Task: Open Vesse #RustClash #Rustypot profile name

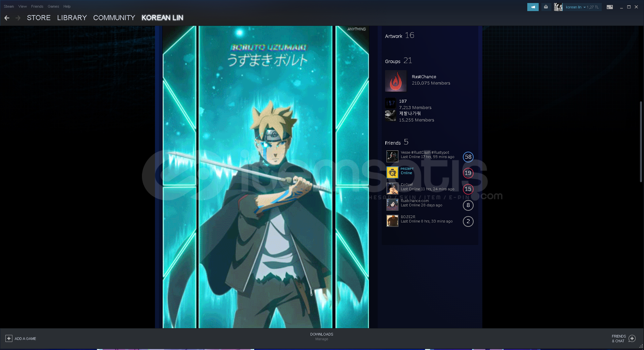Action: (425, 152)
